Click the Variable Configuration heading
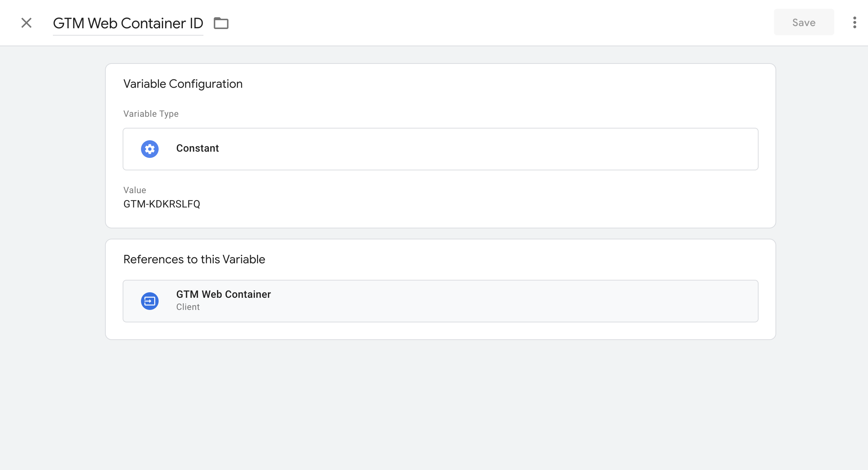The image size is (868, 470). tap(183, 84)
